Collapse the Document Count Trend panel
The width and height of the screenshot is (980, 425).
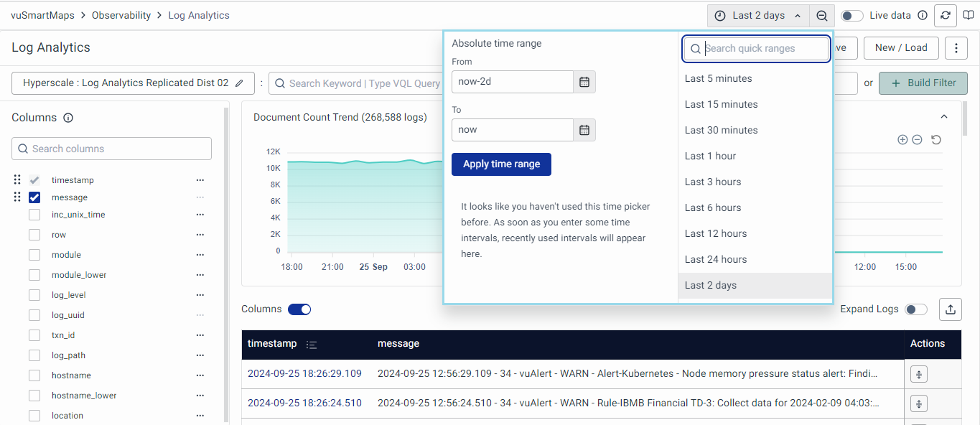[x=944, y=117]
